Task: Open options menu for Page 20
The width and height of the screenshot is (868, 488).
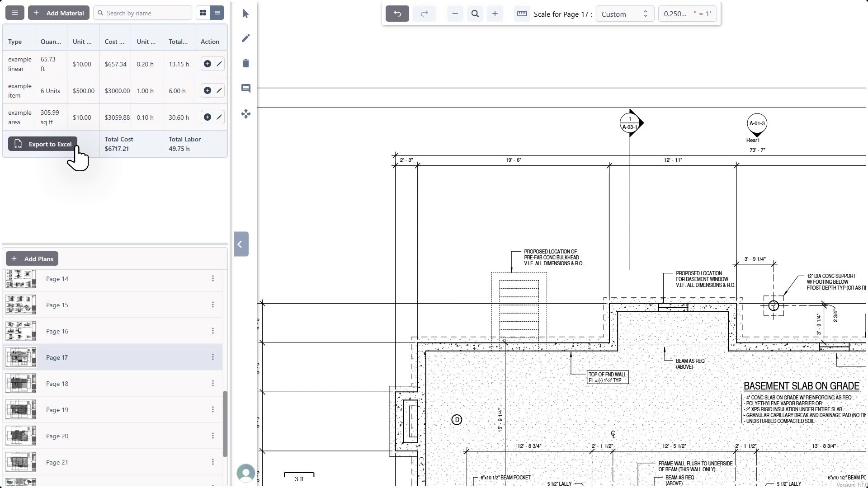Action: (213, 436)
